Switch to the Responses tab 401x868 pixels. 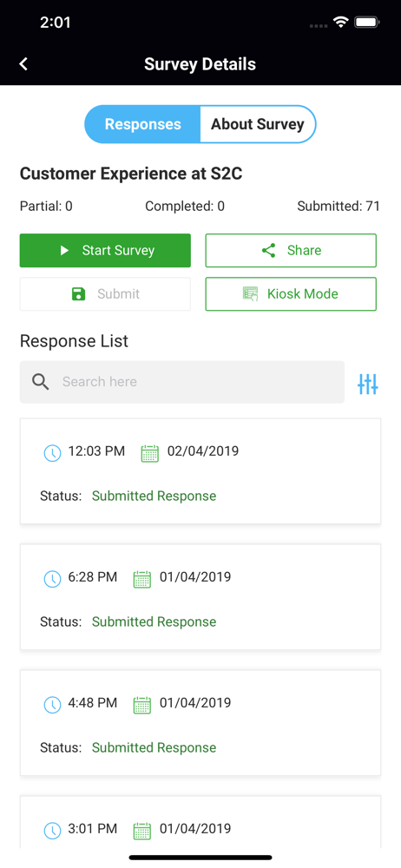click(142, 124)
